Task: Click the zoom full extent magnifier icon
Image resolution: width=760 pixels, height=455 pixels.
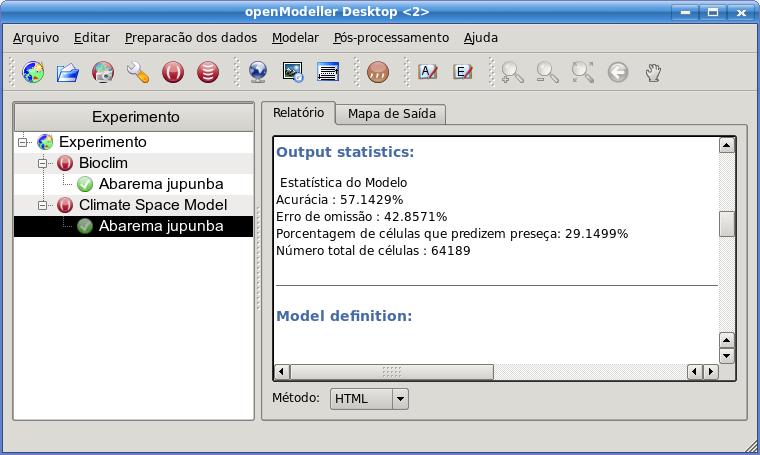Action: [582, 72]
